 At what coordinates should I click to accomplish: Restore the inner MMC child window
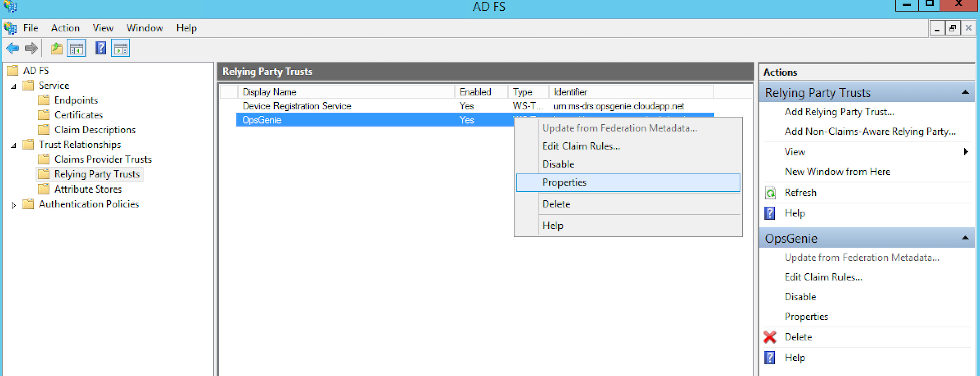point(952,29)
